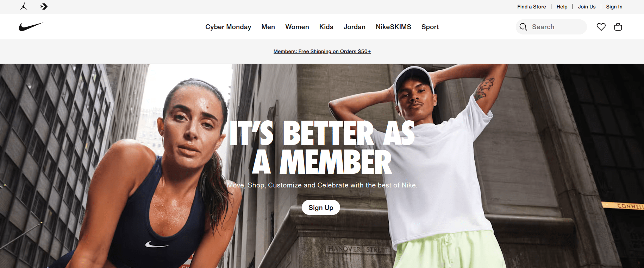Open the Converse star chevron icon
The width and height of the screenshot is (644, 268).
[44, 6]
